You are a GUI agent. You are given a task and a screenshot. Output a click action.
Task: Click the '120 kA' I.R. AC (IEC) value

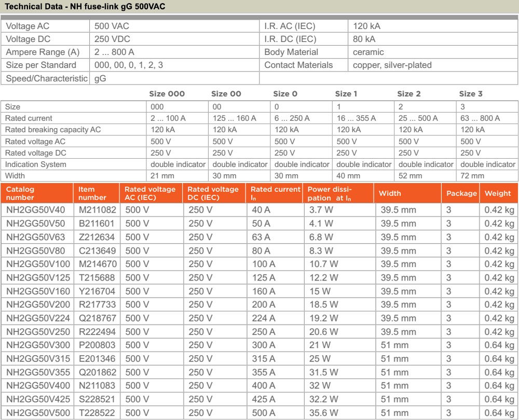[367, 26]
